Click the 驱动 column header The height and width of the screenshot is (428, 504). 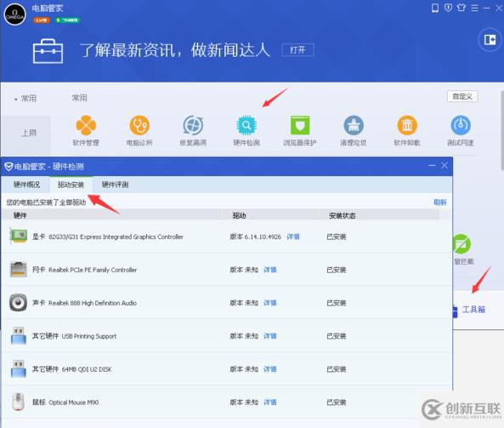pos(239,215)
